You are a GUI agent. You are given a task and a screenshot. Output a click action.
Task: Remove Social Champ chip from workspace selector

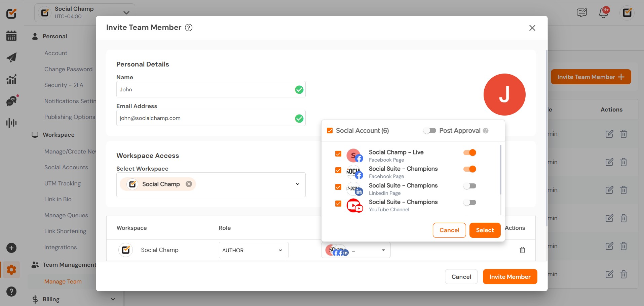pos(189,184)
